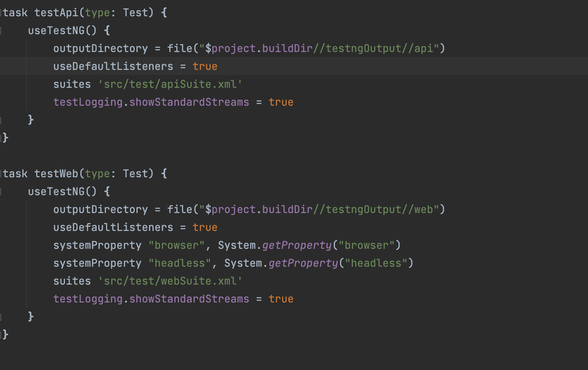Click the first getProperty call for browser
Screen dimensions: 588x370
pyautogui.click(x=297, y=245)
